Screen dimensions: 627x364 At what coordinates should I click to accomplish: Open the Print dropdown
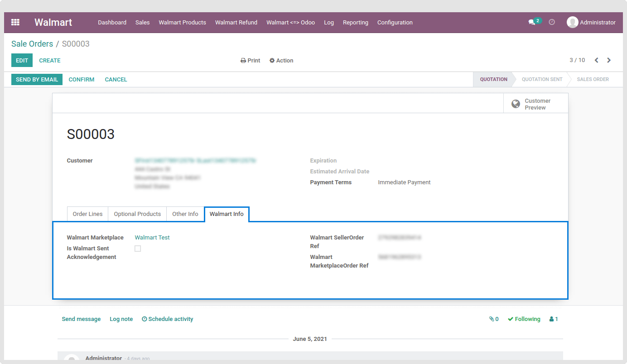coord(250,61)
